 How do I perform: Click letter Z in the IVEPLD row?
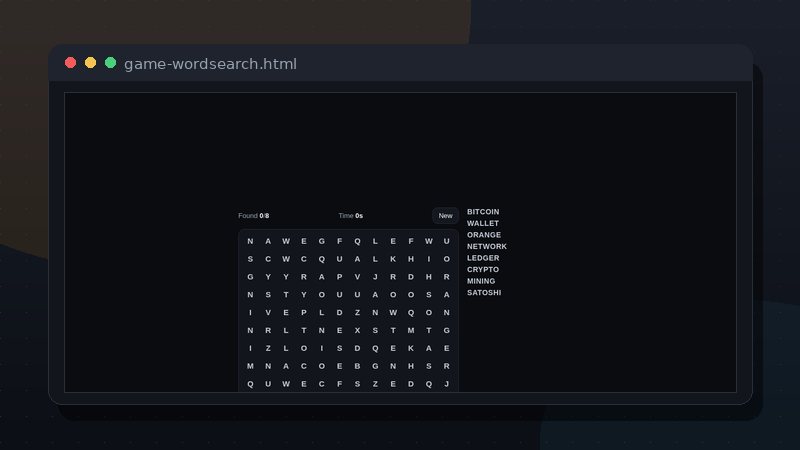pyautogui.click(x=357, y=313)
